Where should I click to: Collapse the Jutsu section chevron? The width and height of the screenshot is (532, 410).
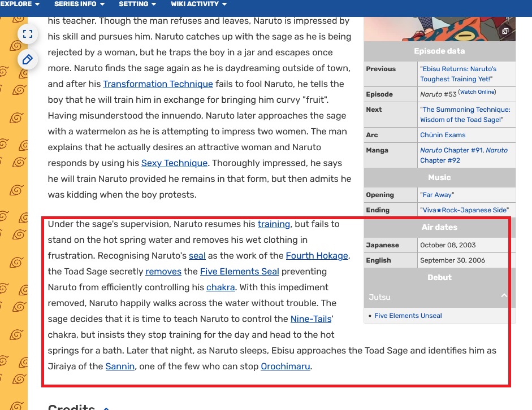click(504, 296)
